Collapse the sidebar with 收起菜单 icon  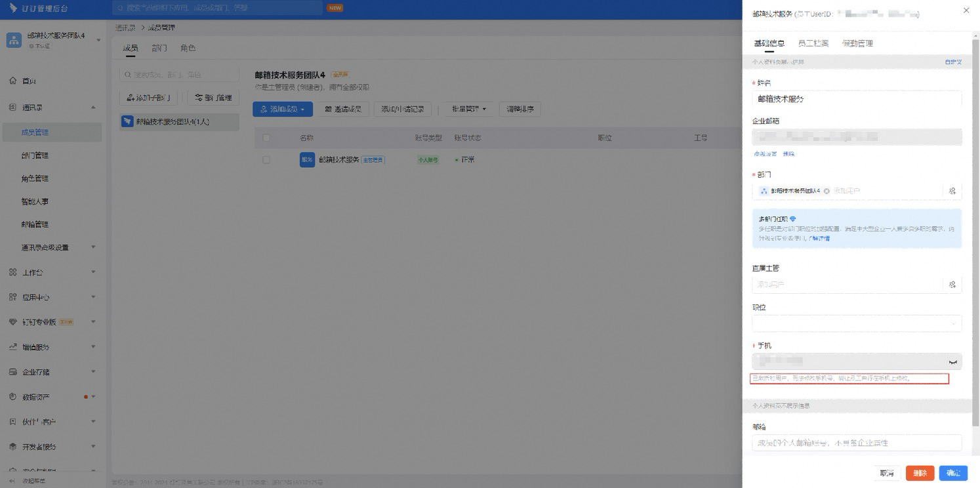coord(12,481)
